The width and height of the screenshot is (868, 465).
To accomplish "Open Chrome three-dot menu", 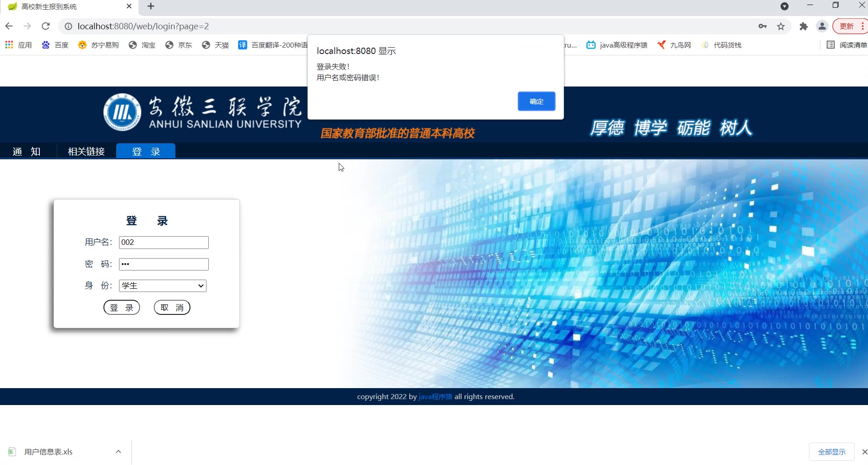I will pyautogui.click(x=863, y=26).
